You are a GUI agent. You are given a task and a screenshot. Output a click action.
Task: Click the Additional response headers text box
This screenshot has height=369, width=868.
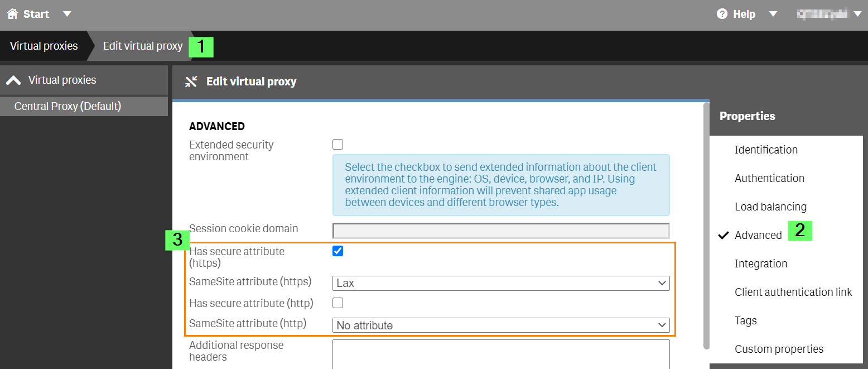(501, 354)
